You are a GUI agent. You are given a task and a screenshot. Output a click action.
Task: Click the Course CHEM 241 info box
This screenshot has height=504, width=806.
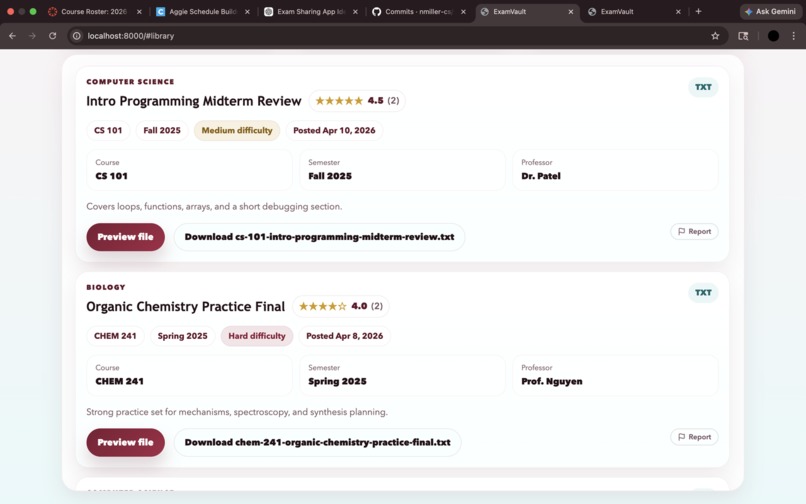(189, 375)
